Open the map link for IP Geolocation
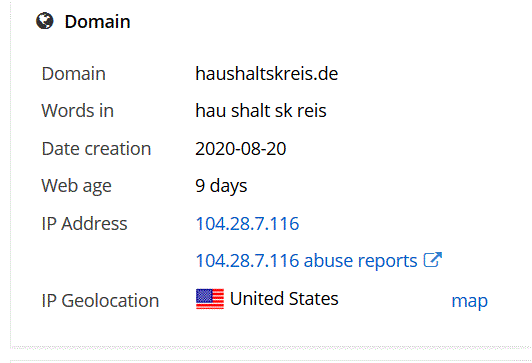Viewport: 532px width, 363px height. [x=470, y=301]
